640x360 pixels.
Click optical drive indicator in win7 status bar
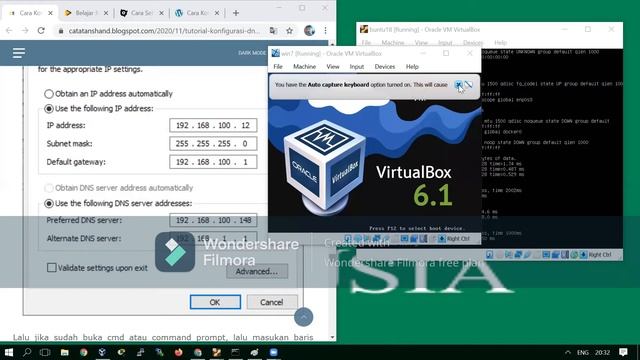click(358, 238)
